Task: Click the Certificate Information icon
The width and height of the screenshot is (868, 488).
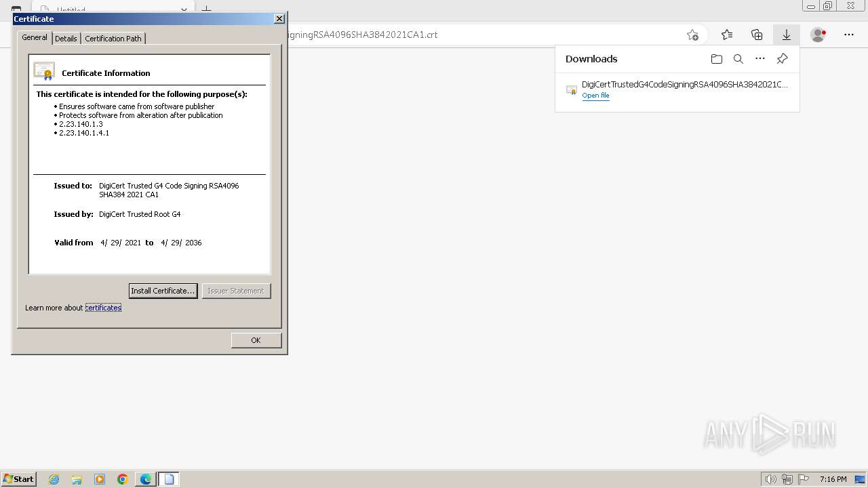Action: pos(44,71)
